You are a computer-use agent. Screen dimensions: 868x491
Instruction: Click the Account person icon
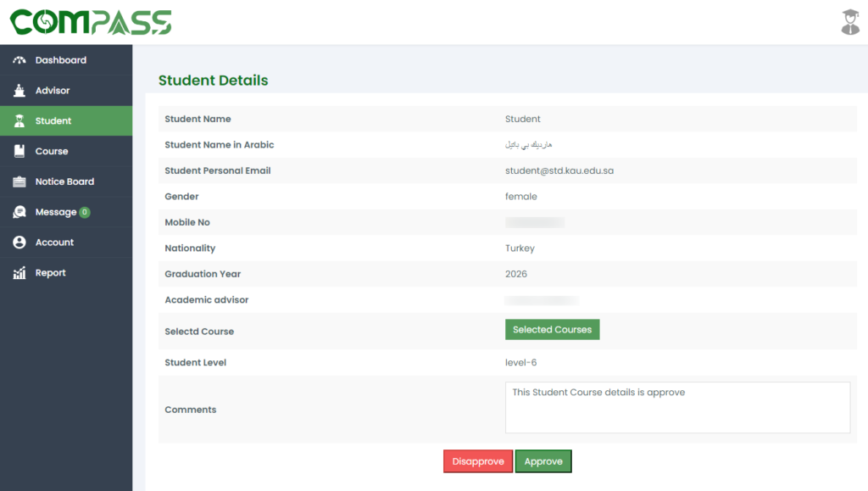click(19, 243)
